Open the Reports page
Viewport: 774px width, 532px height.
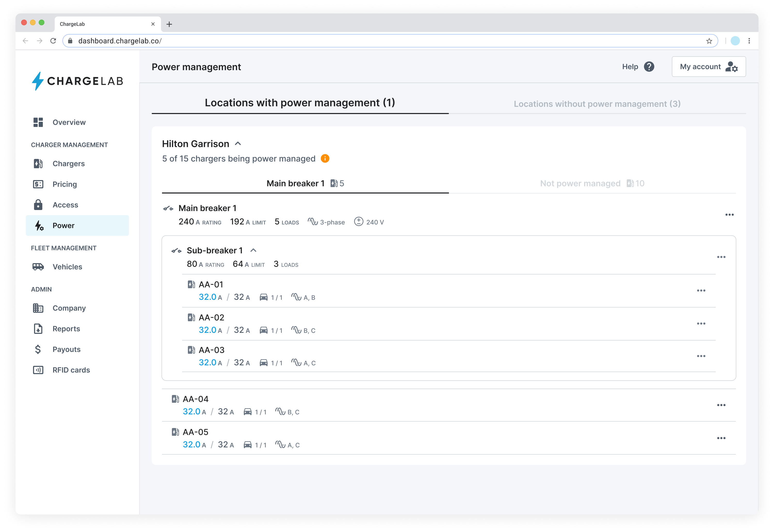(66, 329)
